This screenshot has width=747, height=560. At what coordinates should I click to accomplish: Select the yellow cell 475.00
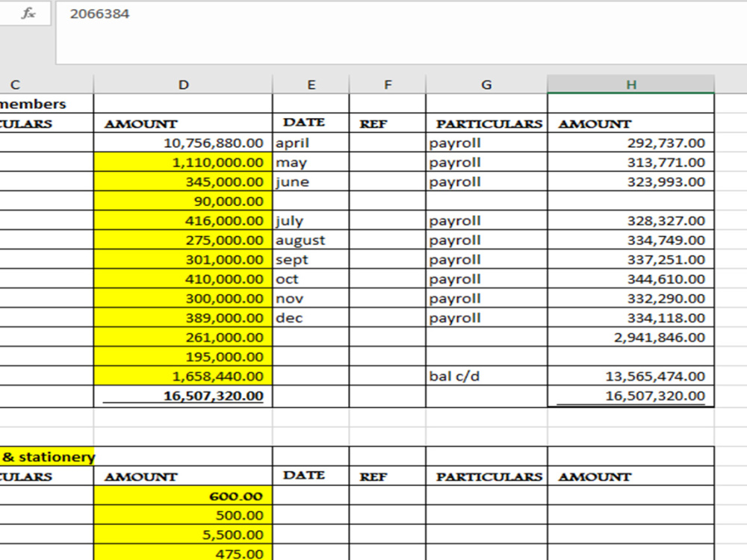(184, 553)
